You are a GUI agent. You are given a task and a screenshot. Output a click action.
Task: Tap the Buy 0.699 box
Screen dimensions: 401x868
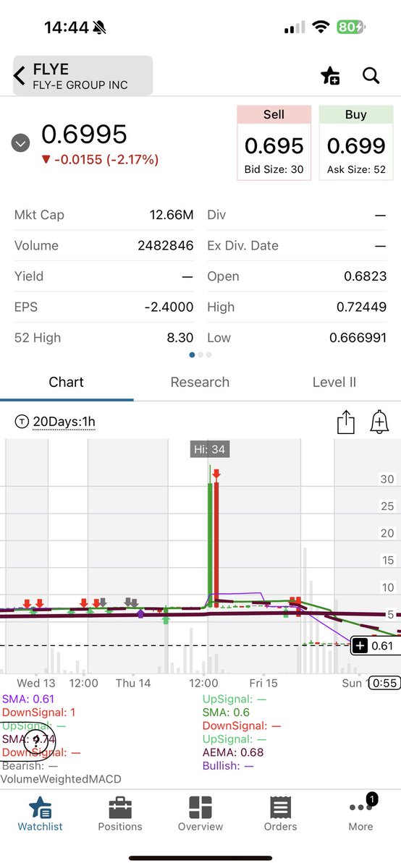point(356,142)
